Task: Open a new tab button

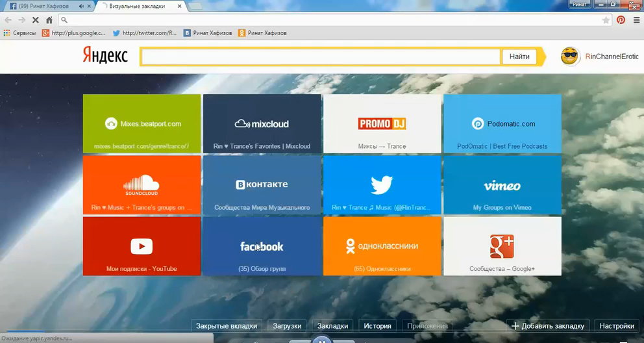Action: 195,6
